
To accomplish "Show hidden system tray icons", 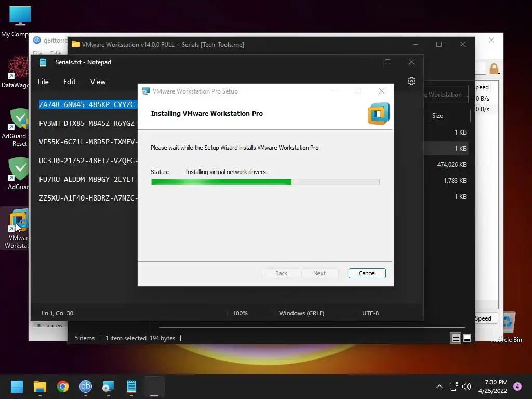I will tap(439, 387).
